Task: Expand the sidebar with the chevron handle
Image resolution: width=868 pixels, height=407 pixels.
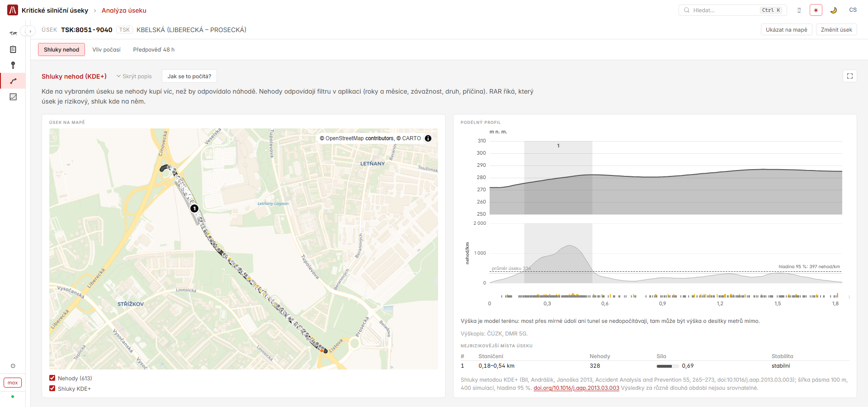Action: click(x=30, y=31)
